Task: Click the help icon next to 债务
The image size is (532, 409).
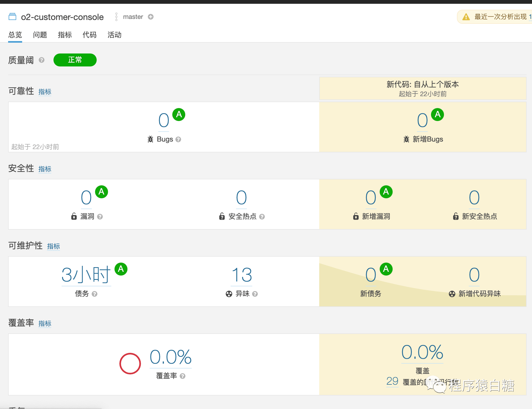Action: pyautogui.click(x=95, y=294)
